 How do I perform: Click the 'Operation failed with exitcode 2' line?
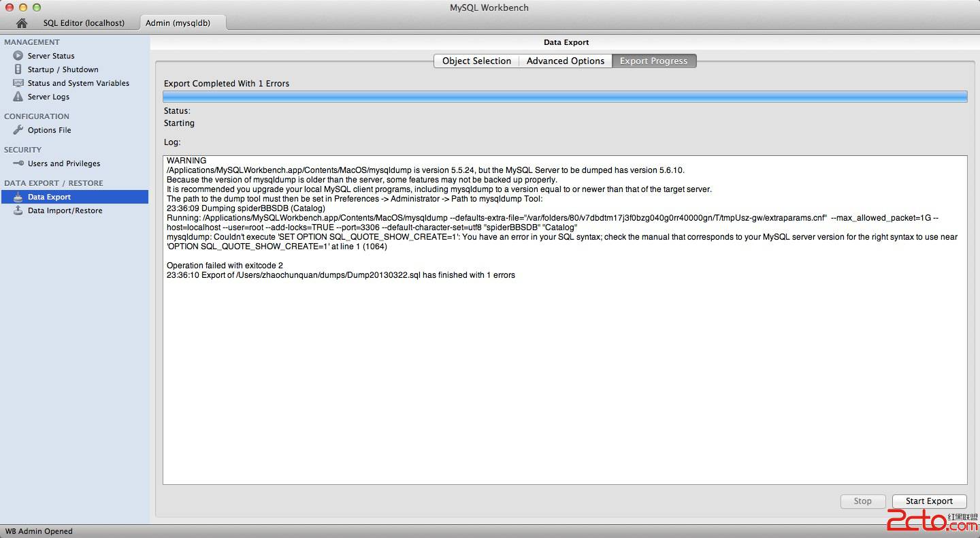tap(225, 265)
